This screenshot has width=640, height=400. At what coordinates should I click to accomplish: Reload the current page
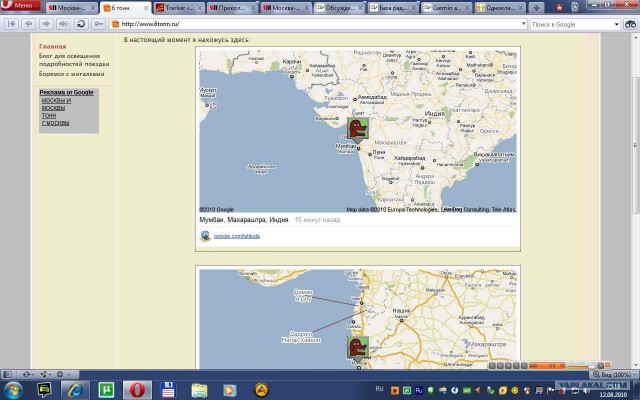click(x=81, y=24)
